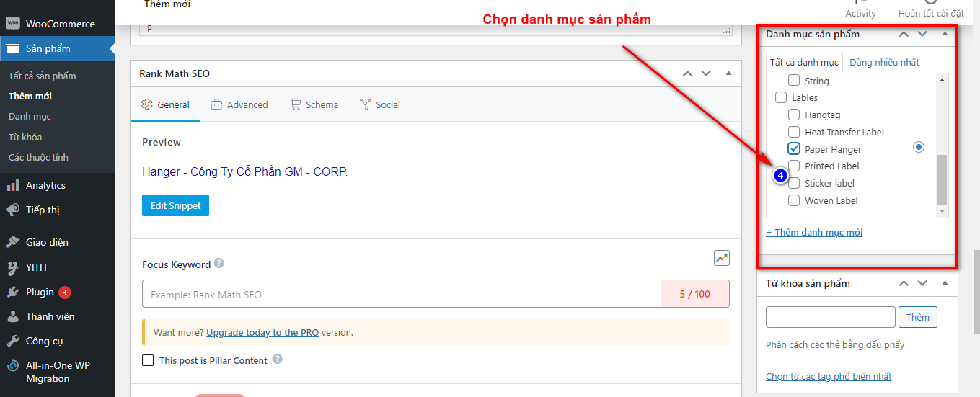Click the Thêm tag button

(918, 317)
